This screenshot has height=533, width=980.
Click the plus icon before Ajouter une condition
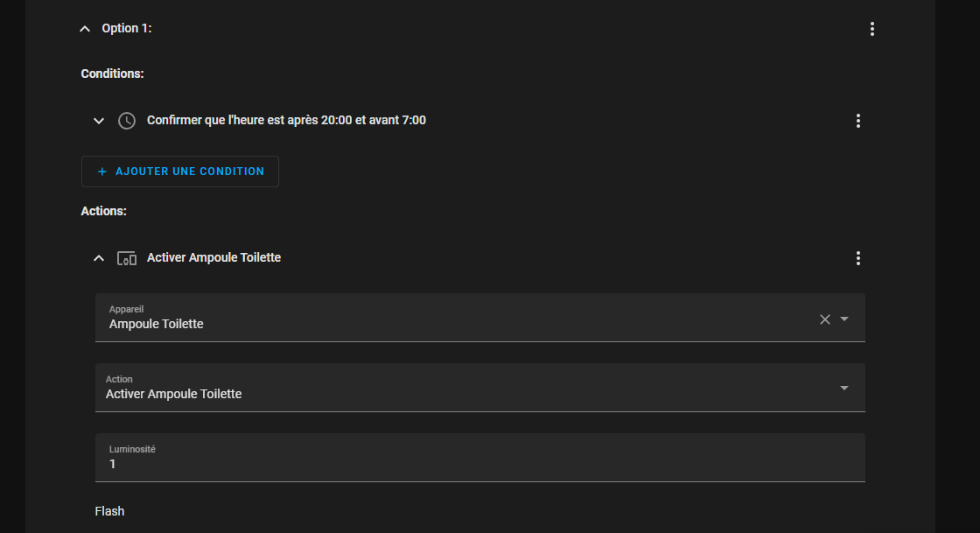(x=102, y=172)
